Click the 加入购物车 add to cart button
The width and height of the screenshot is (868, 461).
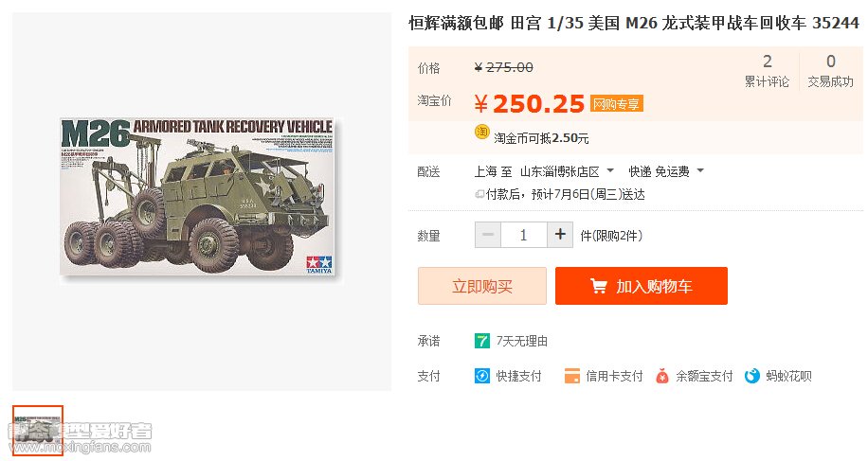click(641, 286)
